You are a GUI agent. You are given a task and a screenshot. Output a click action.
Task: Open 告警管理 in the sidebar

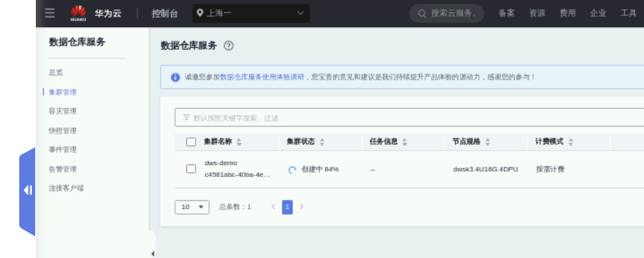click(x=63, y=169)
